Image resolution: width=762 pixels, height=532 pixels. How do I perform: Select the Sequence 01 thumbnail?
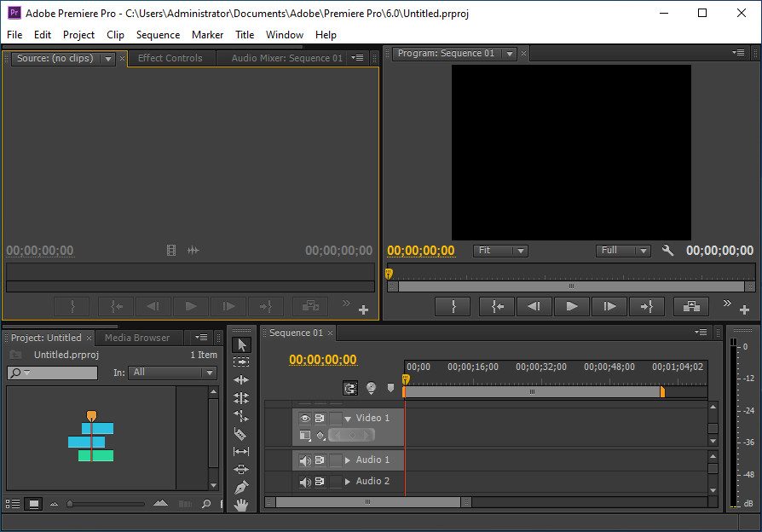point(91,437)
